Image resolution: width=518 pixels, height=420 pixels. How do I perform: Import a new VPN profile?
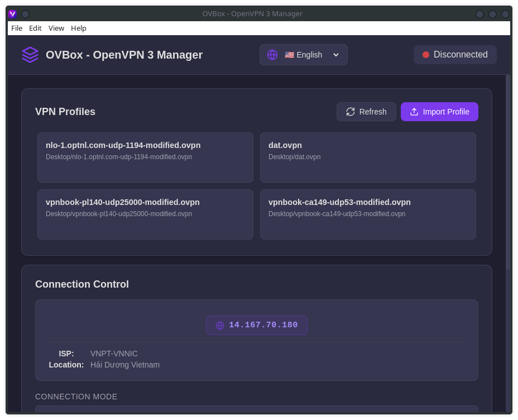(x=439, y=112)
